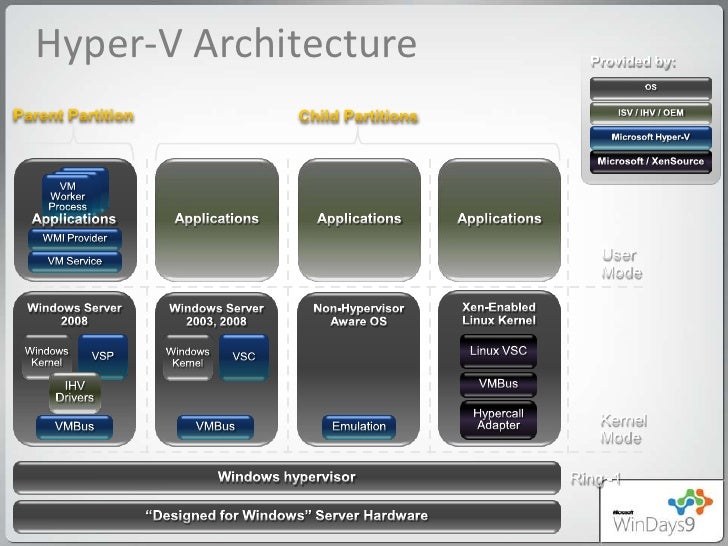Click the Windows Server 2003, 2008 label

coord(216,315)
